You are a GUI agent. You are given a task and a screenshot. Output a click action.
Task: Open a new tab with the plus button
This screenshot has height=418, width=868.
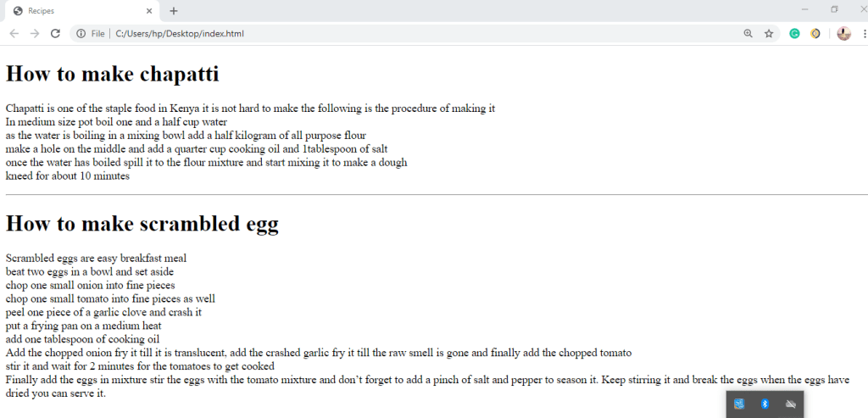174,11
